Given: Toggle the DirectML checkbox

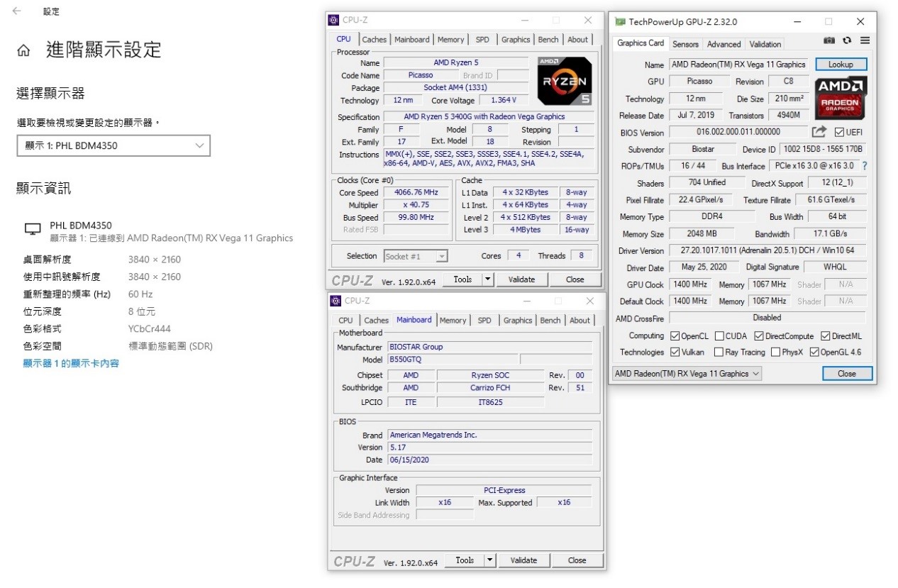Looking at the screenshot, I should click(x=826, y=336).
